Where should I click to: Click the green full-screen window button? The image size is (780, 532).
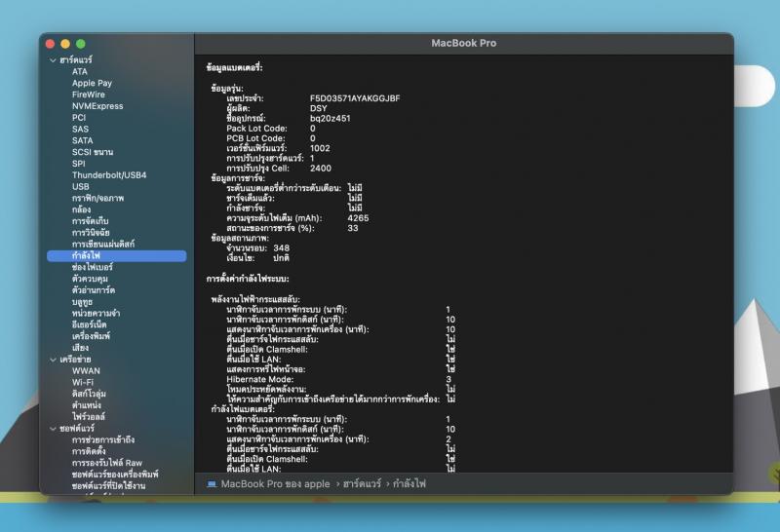[x=81, y=44]
